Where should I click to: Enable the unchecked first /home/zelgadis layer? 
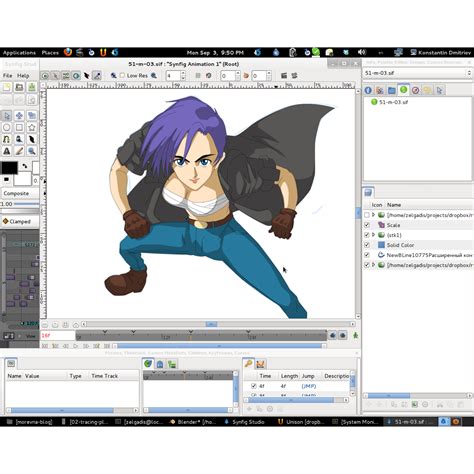367,215
